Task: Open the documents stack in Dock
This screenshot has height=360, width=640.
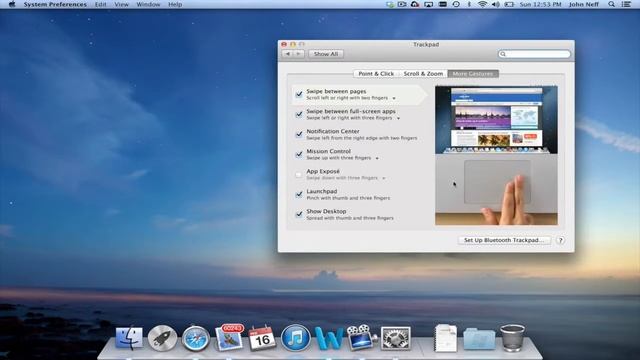Action: 446,338
